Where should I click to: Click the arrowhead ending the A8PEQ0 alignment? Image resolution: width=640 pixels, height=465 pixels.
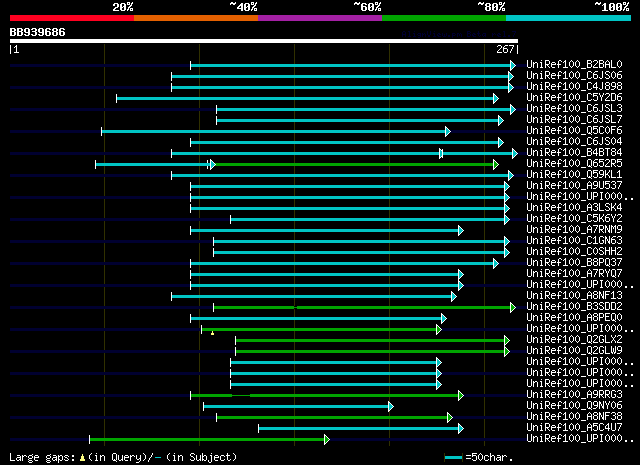[x=444, y=319]
